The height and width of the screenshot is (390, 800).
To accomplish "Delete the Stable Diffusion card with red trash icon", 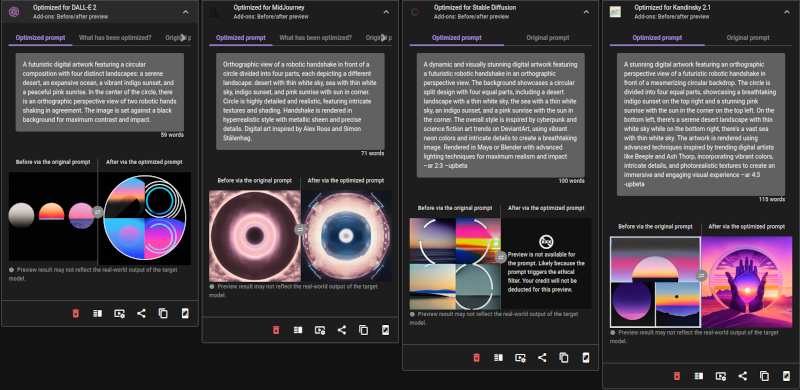I will [x=477, y=357].
